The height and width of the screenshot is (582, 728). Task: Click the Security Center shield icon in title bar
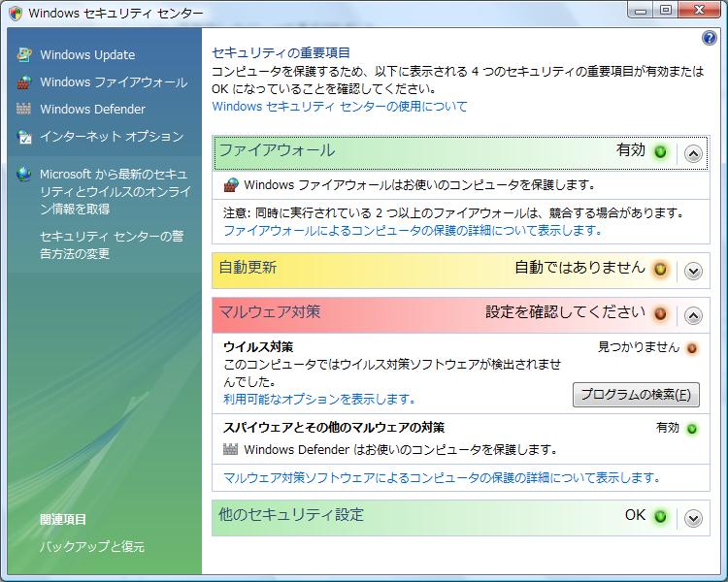pos(16,13)
